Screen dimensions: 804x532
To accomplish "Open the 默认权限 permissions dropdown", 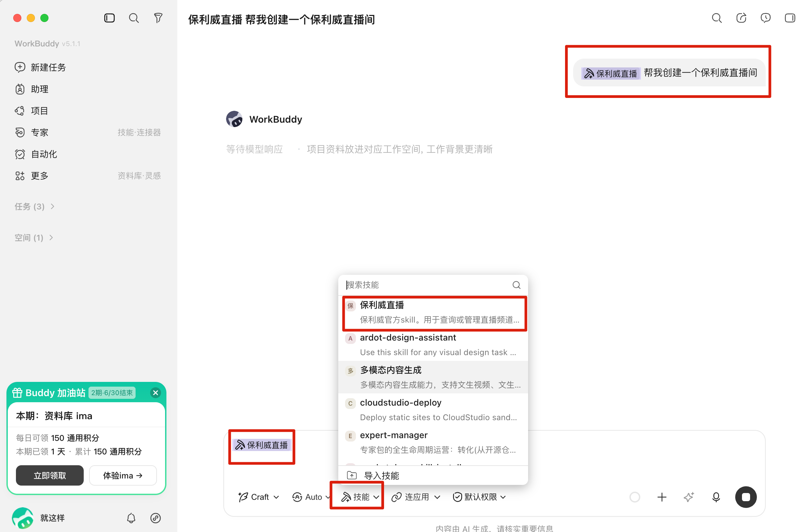I will (480, 497).
